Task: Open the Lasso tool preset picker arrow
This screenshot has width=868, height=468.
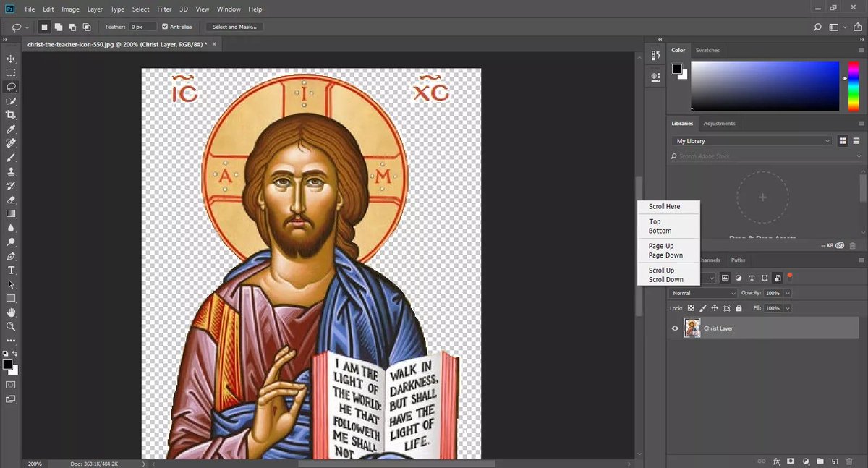Action: 27,27
